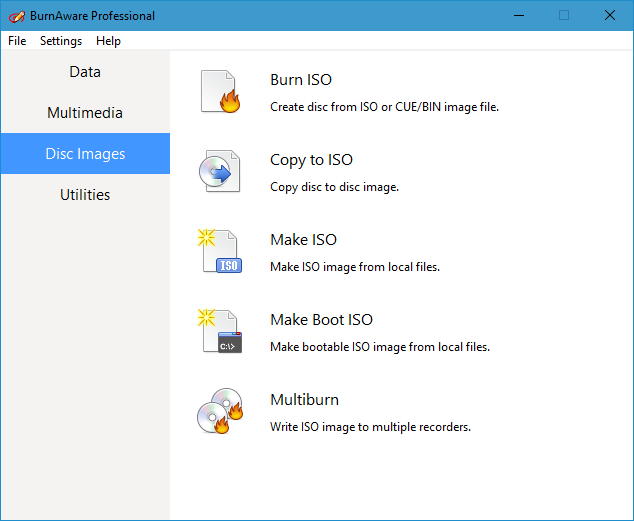634x521 pixels.
Task: Launch Make ISO via its title
Action: [303, 240]
